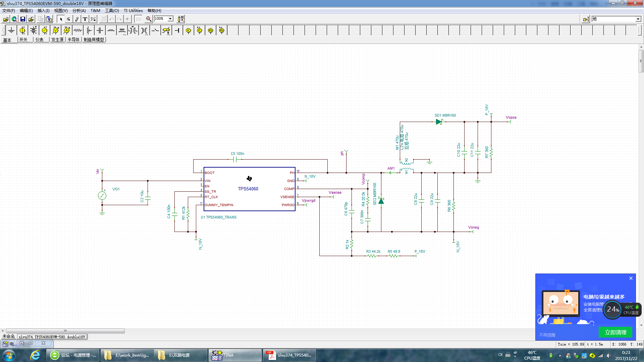644x362 pixels.
Task: Expand the 地 component dropdown at top right
Action: 638,19
